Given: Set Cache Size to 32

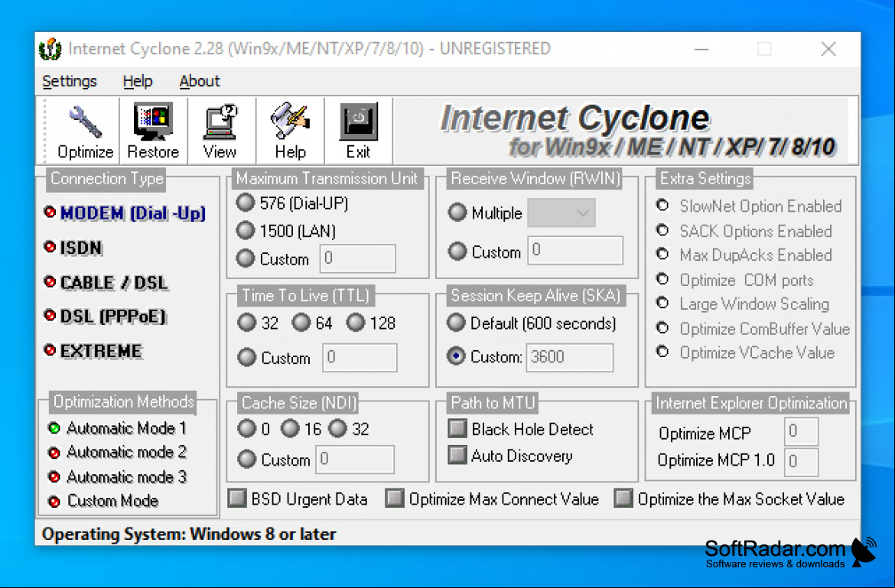Looking at the screenshot, I should pyautogui.click(x=349, y=428).
